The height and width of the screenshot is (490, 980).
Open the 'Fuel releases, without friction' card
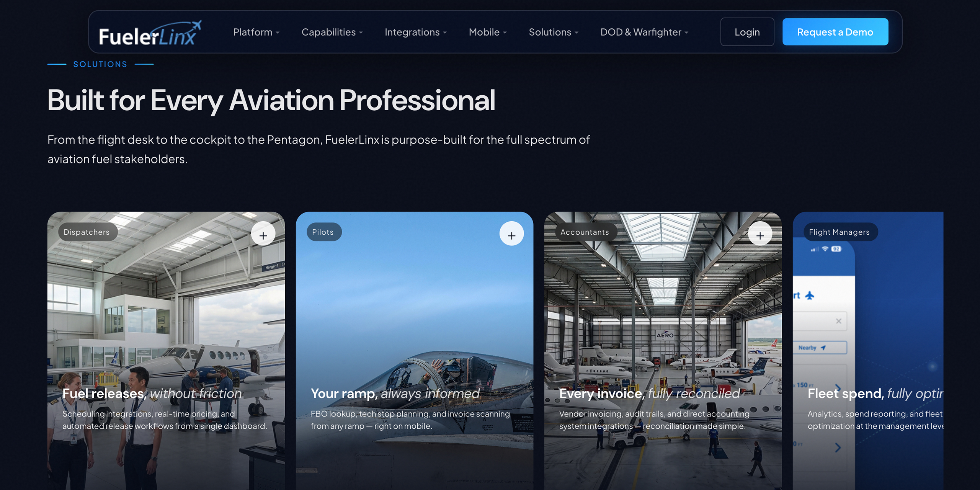pyautogui.click(x=166, y=351)
